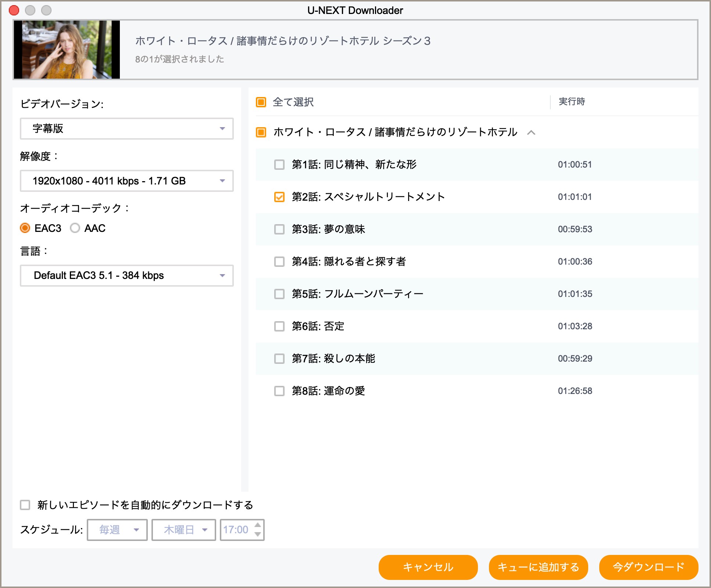711x588 pixels.
Task: Enable 全て選択 to select all episodes
Action: point(261,103)
